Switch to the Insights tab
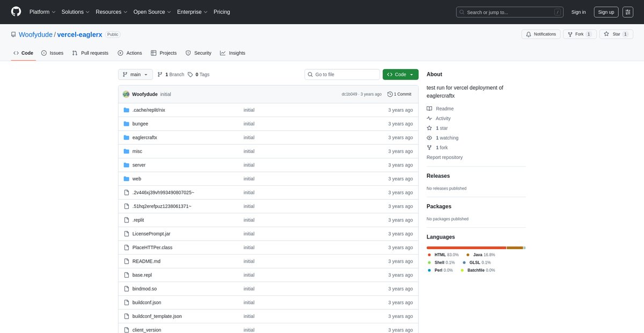 pos(232,53)
